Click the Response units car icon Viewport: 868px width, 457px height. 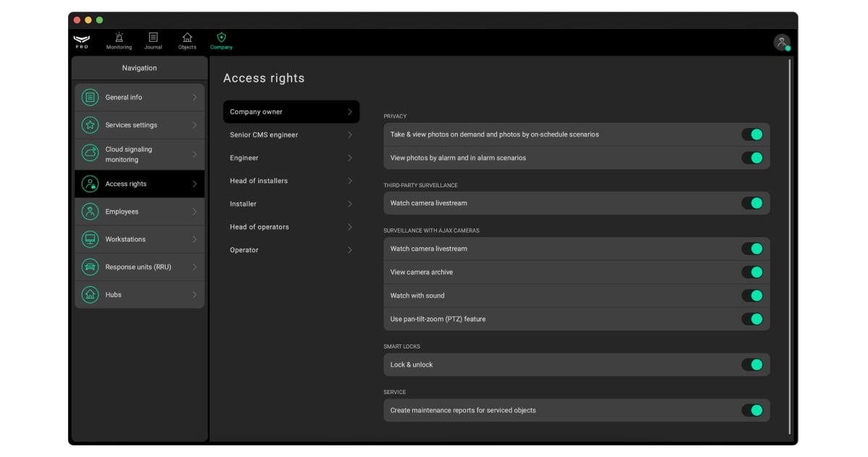[90, 267]
